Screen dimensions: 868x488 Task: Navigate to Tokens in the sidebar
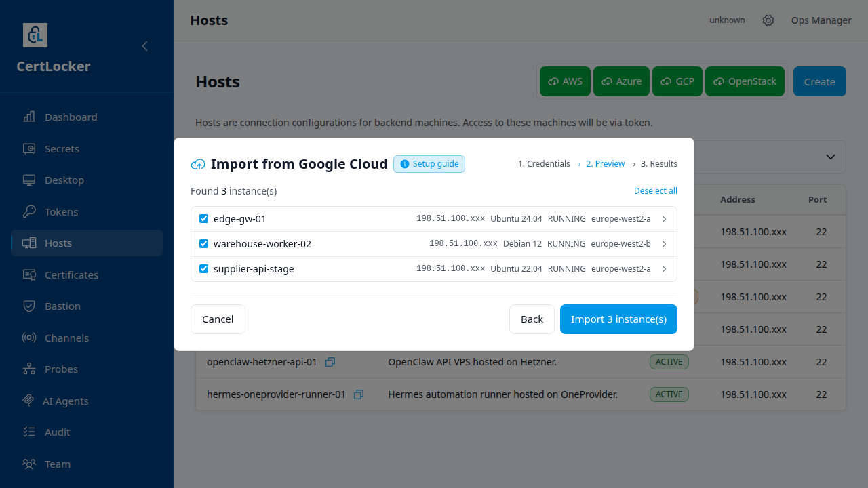(87, 211)
